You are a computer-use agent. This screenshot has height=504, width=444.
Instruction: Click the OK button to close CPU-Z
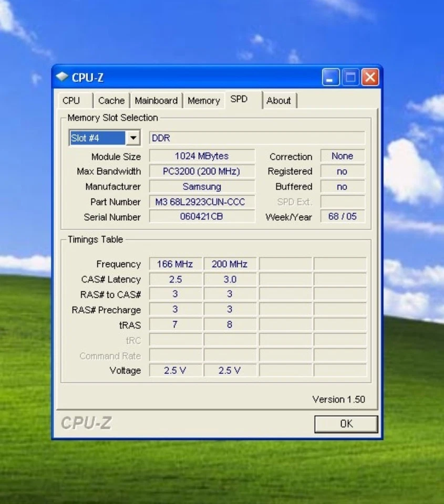[x=346, y=424]
